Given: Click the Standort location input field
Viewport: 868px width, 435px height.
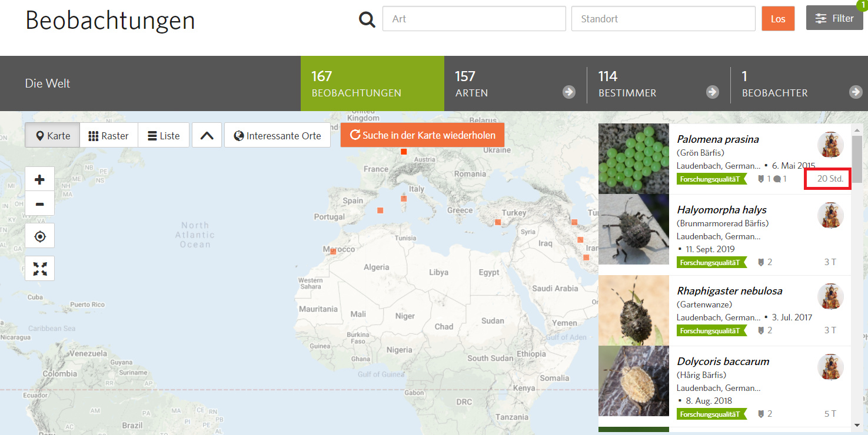Looking at the screenshot, I should tap(663, 19).
